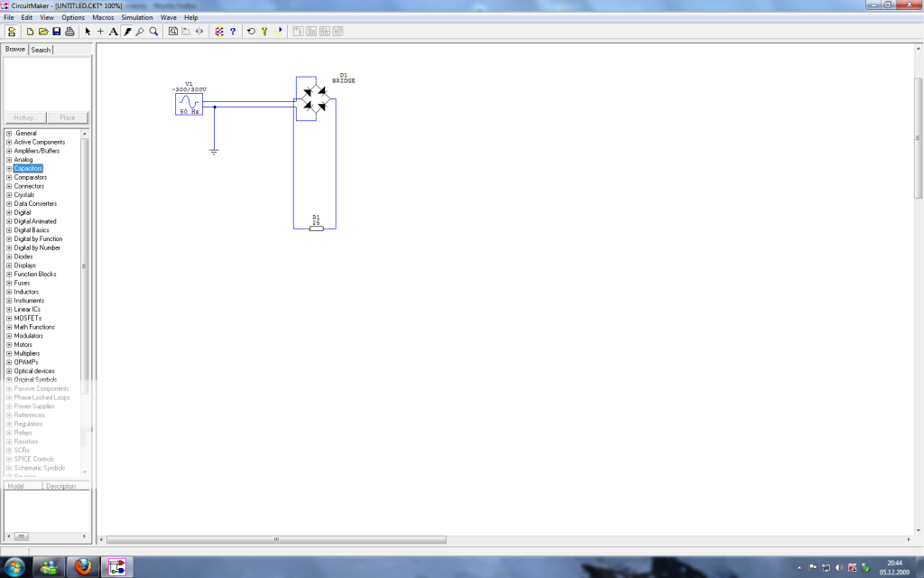Select the Arrow pointer tool
This screenshot has height=578, width=924.
(88, 32)
